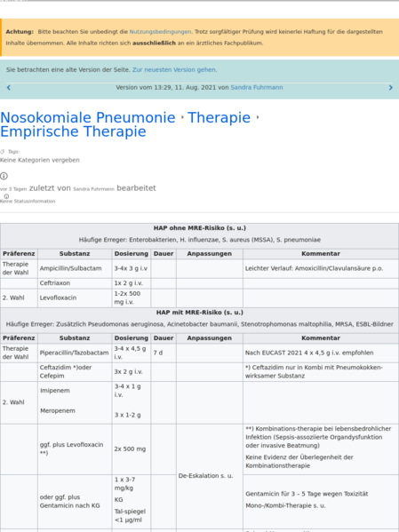The width and height of the screenshot is (399, 532).
Task: Click small 'Sandra Fuhrmann' last-editor name
Action: [x=93, y=189]
